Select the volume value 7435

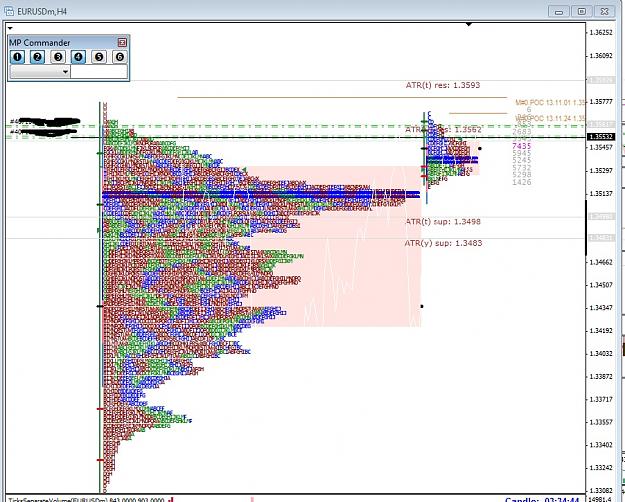pyautogui.click(x=522, y=146)
